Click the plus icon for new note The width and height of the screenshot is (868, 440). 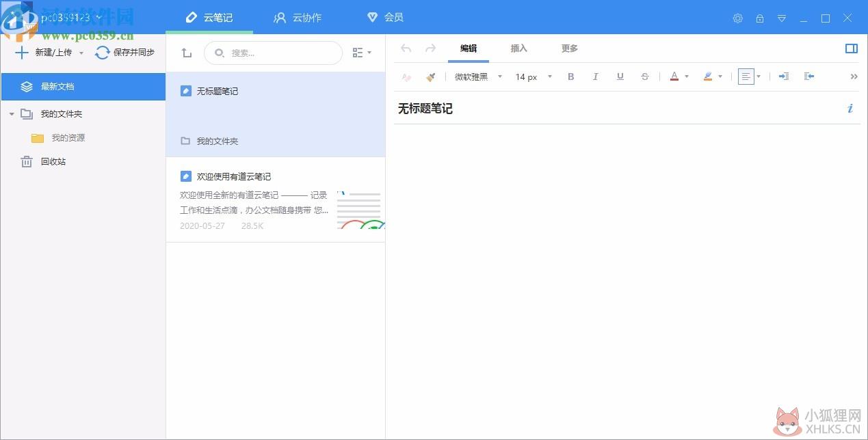point(22,53)
